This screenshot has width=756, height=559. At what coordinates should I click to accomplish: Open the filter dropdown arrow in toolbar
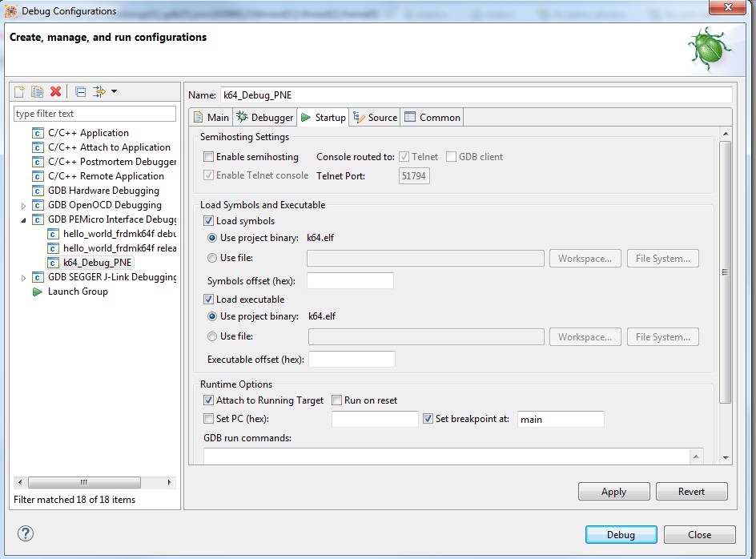click(115, 92)
